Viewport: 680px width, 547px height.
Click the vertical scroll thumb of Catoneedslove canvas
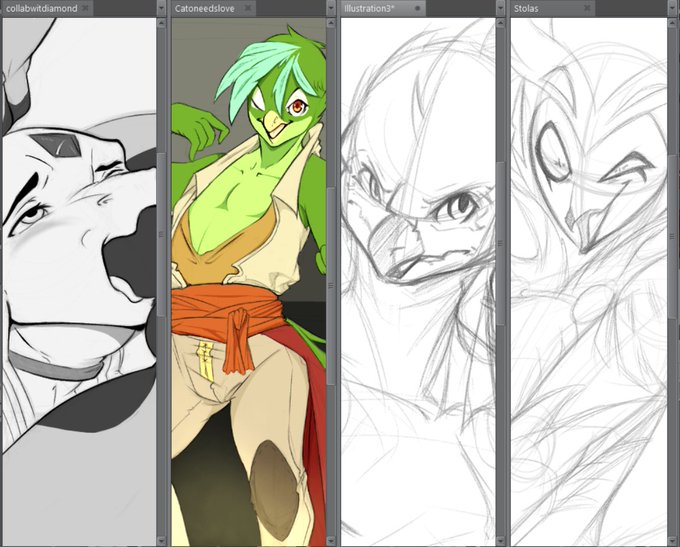[331, 285]
